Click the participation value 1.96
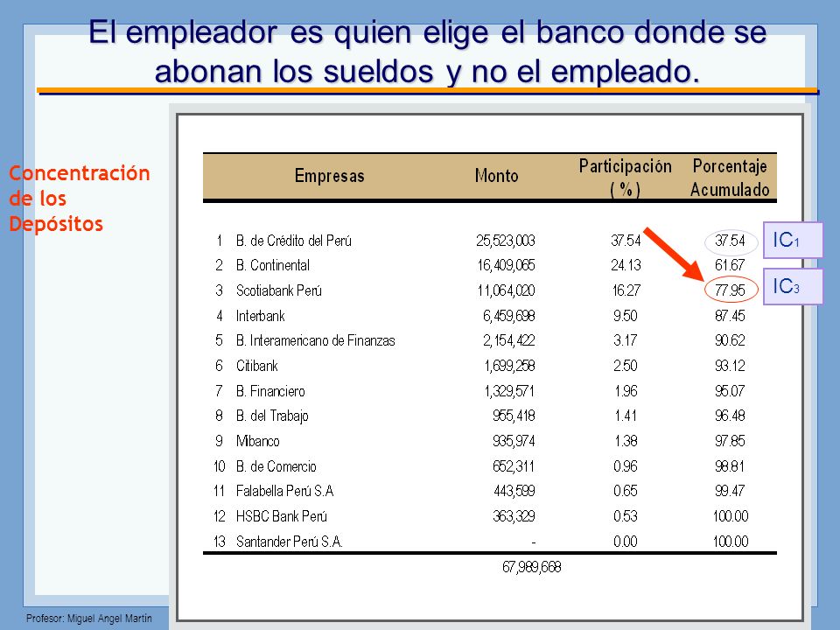Screen dimensions: 840x630 pos(626,391)
